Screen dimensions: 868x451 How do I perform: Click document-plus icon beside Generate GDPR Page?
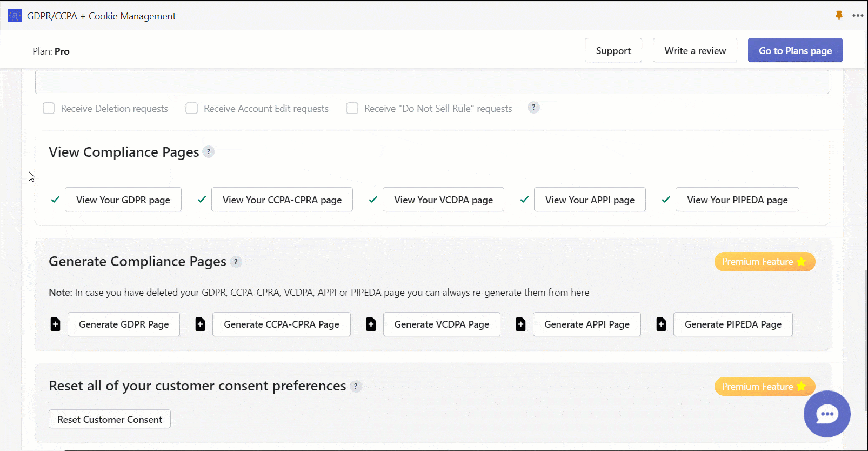[55, 324]
